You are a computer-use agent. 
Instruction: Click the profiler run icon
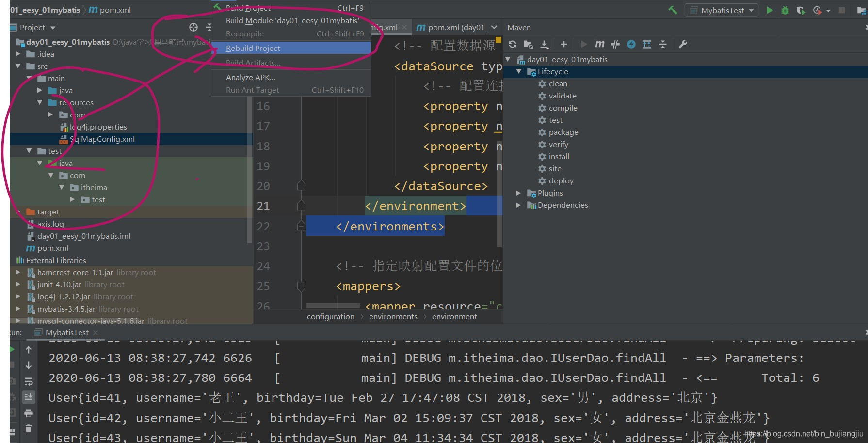pos(817,10)
